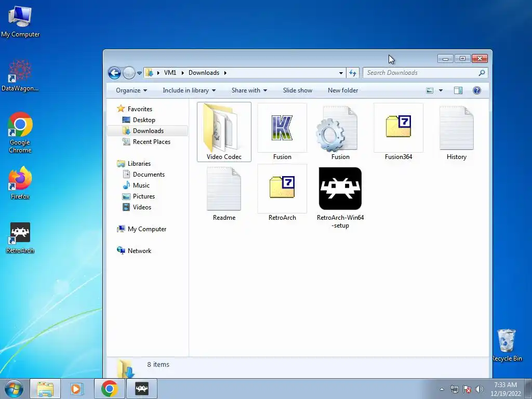532x399 pixels.
Task: Toggle the preview pane
Action: (458, 90)
